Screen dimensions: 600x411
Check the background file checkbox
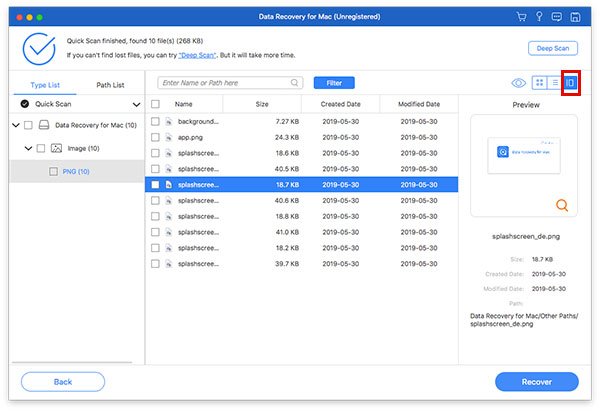[x=155, y=122]
